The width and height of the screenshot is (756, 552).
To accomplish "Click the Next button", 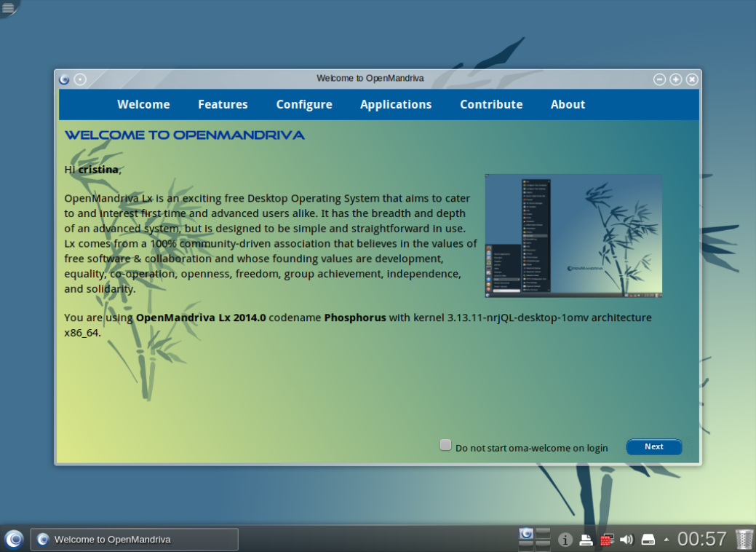I will 654,447.
